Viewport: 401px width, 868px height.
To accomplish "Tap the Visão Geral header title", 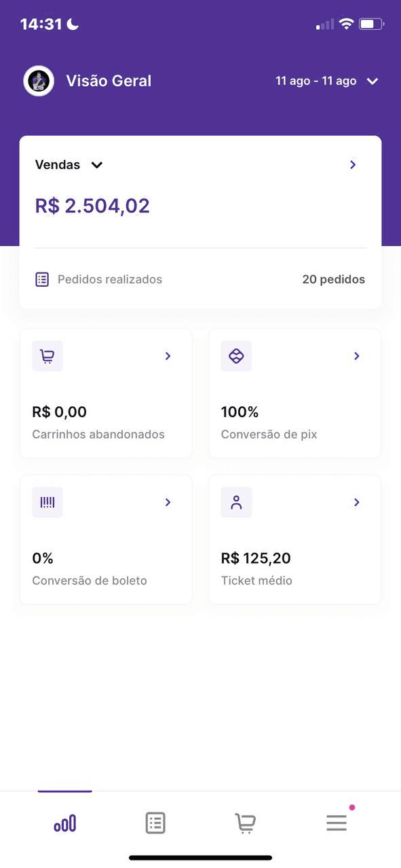I will click(x=109, y=81).
